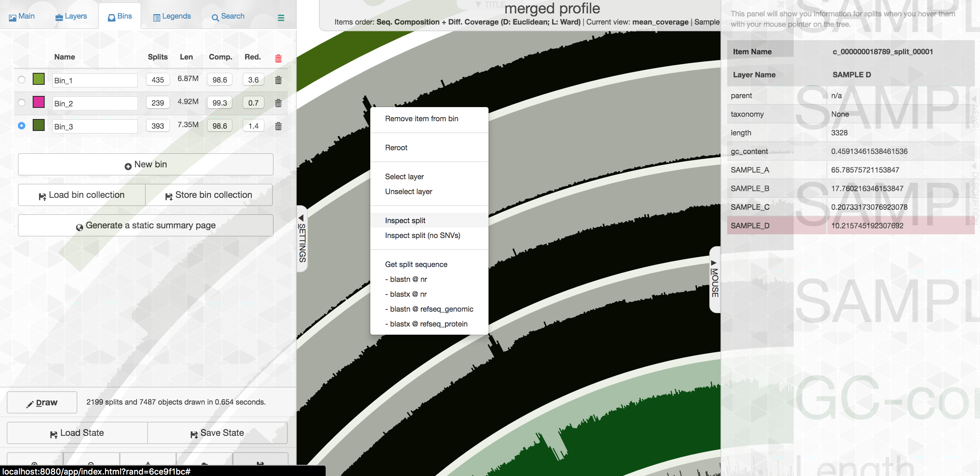
Task: Delete Bin_1 with its trash icon
Action: click(278, 80)
